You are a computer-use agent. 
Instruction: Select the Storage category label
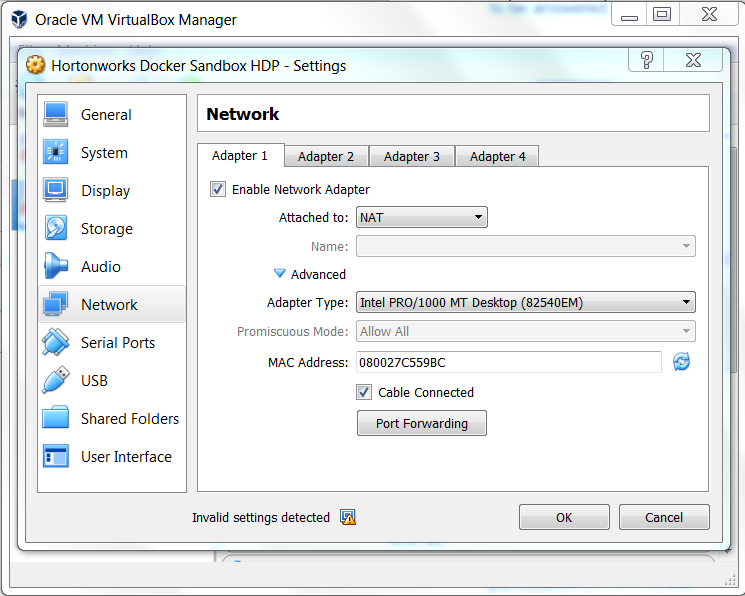107,229
